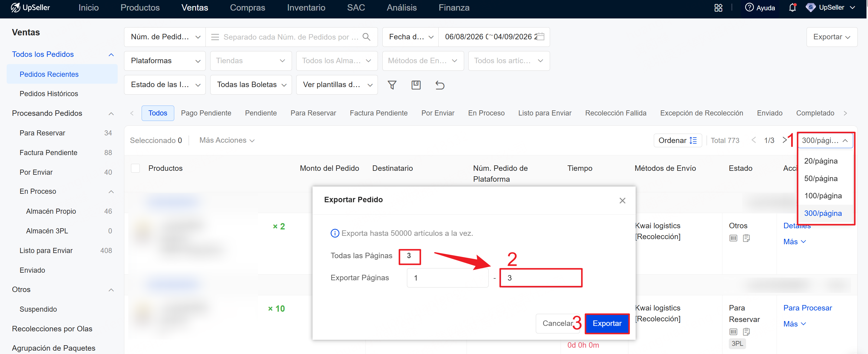Click barcode icon in Para Reservar row
Viewport: 868px width, 354px height.
pyautogui.click(x=733, y=332)
